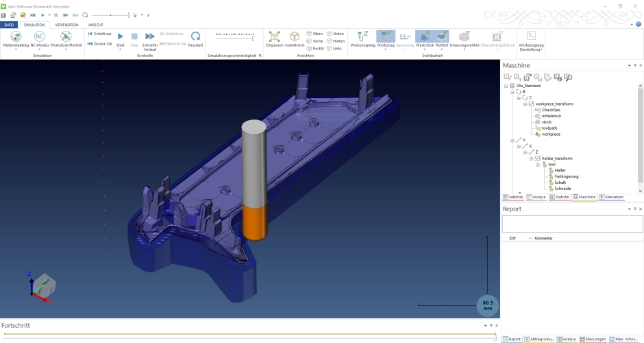Select the Links view
644x343 pixels.
(334, 49)
